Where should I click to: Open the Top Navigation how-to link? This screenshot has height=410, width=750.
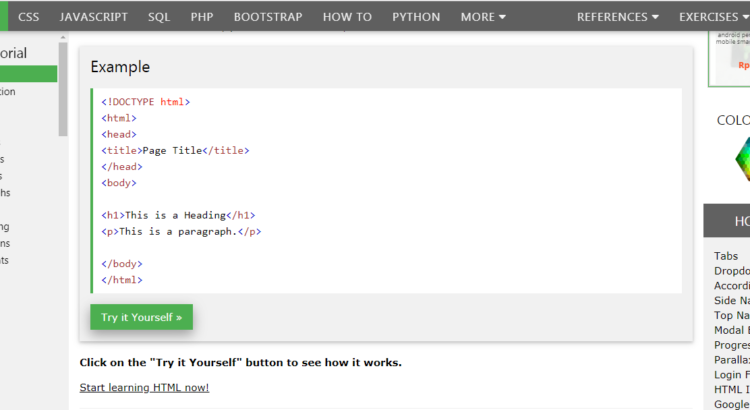732,315
